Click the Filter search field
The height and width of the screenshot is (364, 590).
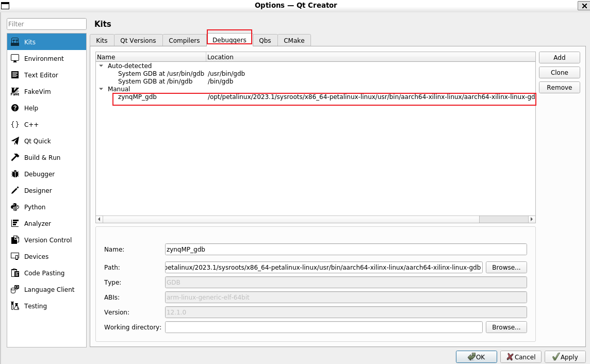click(x=46, y=24)
